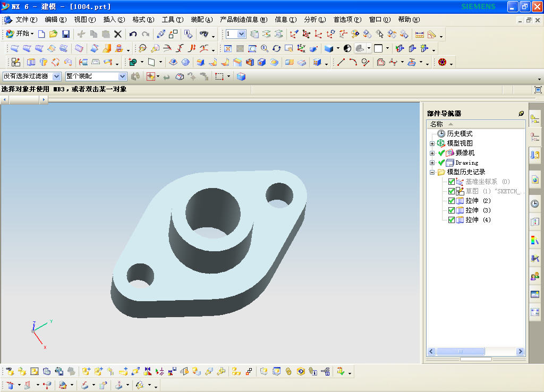Uncheck the 草图 (1) SKETCH checkbox
The image size is (544, 392).
[452, 191]
